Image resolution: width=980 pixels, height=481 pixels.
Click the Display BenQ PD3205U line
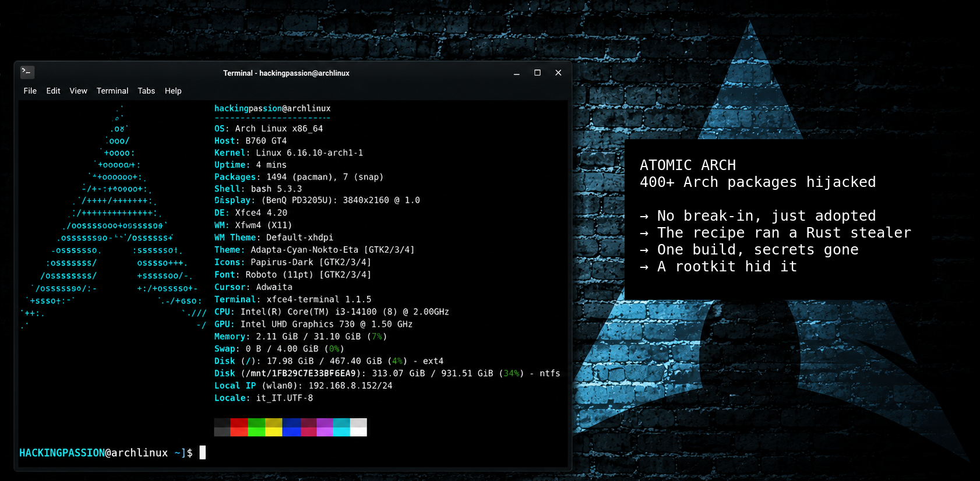(317, 200)
